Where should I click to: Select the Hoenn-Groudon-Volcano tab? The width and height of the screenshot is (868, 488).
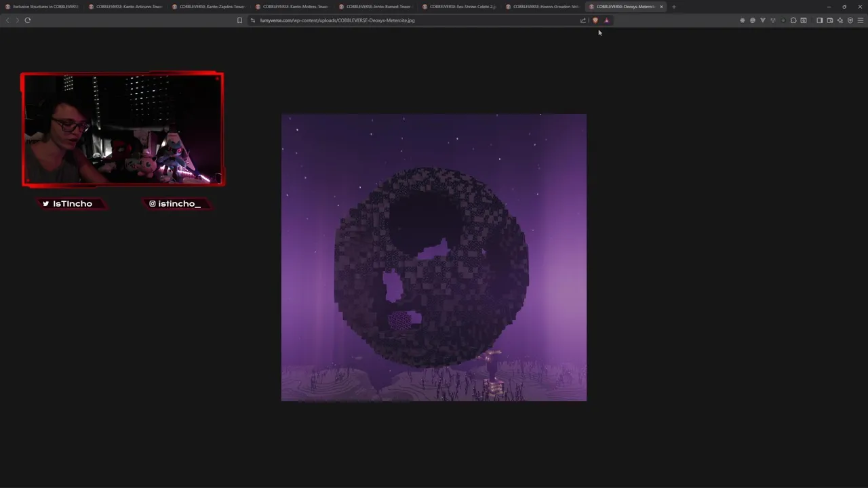pyautogui.click(x=542, y=7)
